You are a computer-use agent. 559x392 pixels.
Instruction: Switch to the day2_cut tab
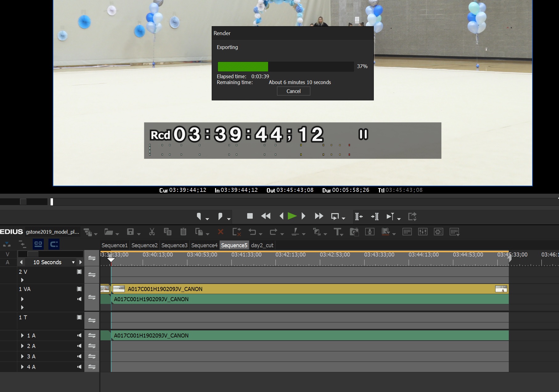[x=262, y=245]
